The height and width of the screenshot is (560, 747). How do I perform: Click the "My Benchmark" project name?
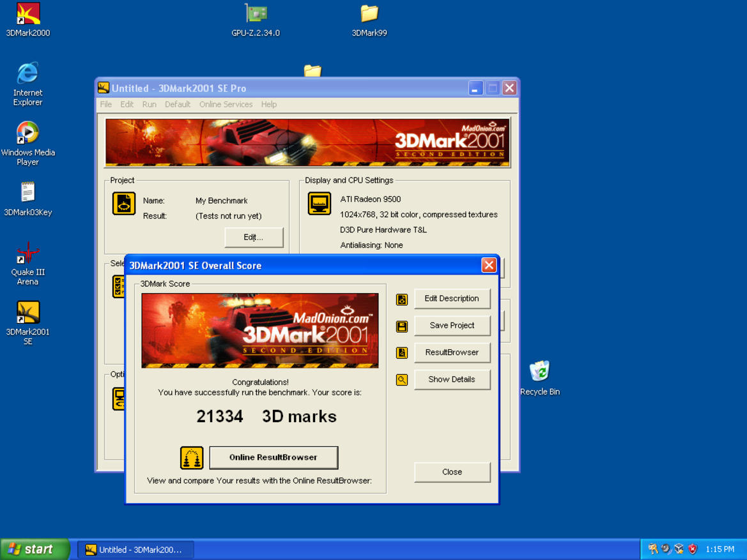[x=222, y=201]
